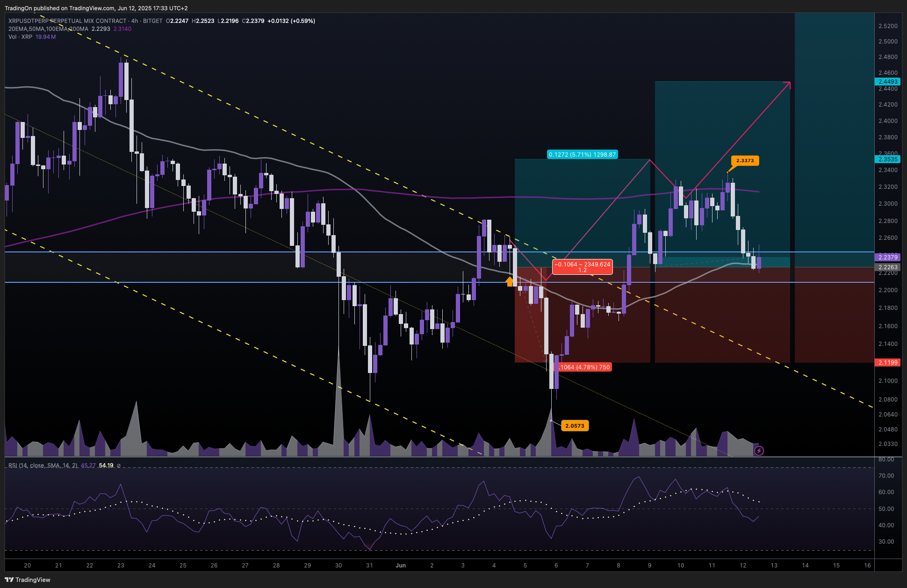Click date 16 on the time axis

click(x=867, y=566)
